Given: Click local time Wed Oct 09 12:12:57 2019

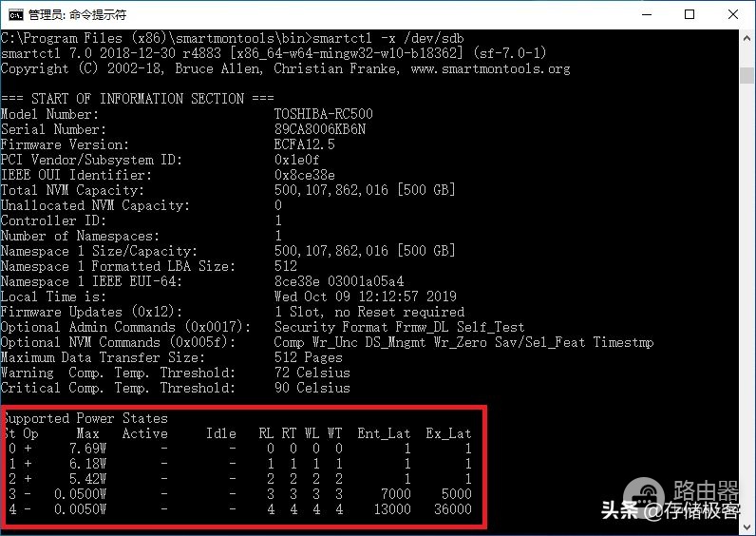Looking at the screenshot, I should click(365, 297).
